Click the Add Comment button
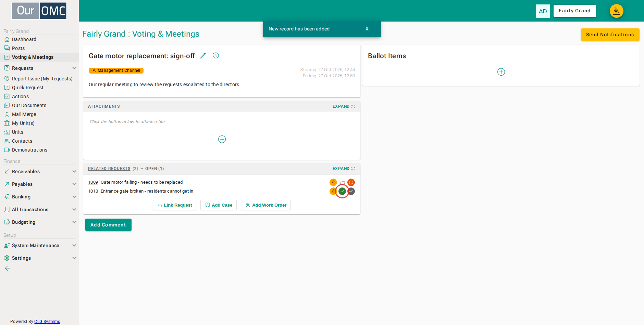Screen dimensions: 644x325 pos(108,225)
